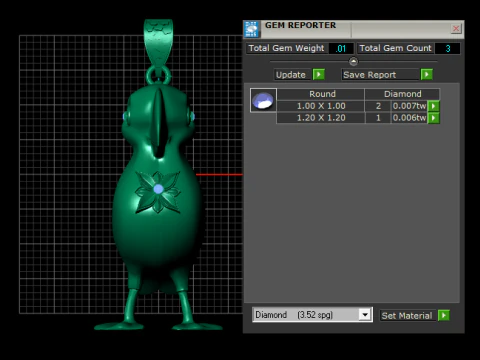The image size is (480, 360).
Task: Click green arrow on 0.006tw row
Action: point(434,118)
